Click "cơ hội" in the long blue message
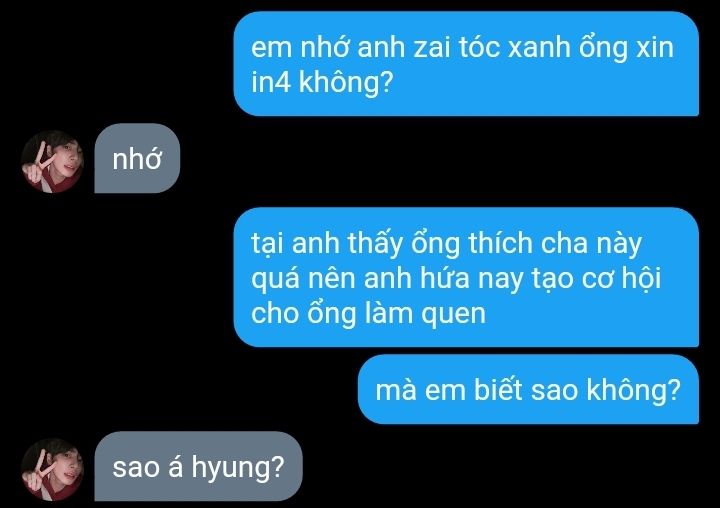 pyautogui.click(x=622, y=278)
